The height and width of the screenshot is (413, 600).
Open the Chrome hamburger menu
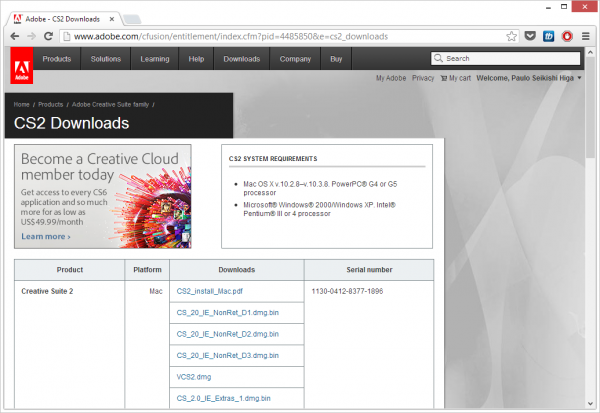coord(585,36)
